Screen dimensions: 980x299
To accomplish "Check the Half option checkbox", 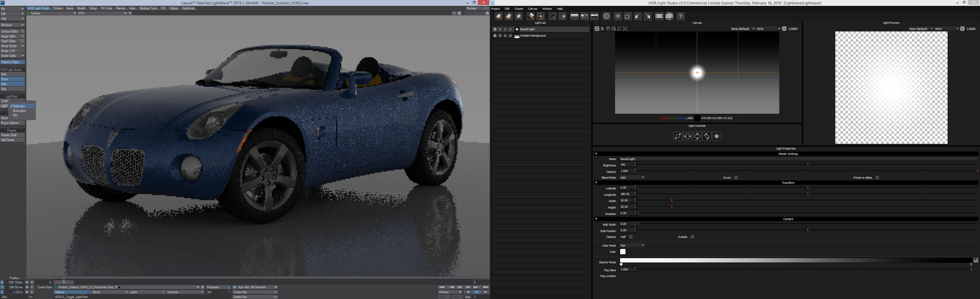I will pyautogui.click(x=631, y=237).
